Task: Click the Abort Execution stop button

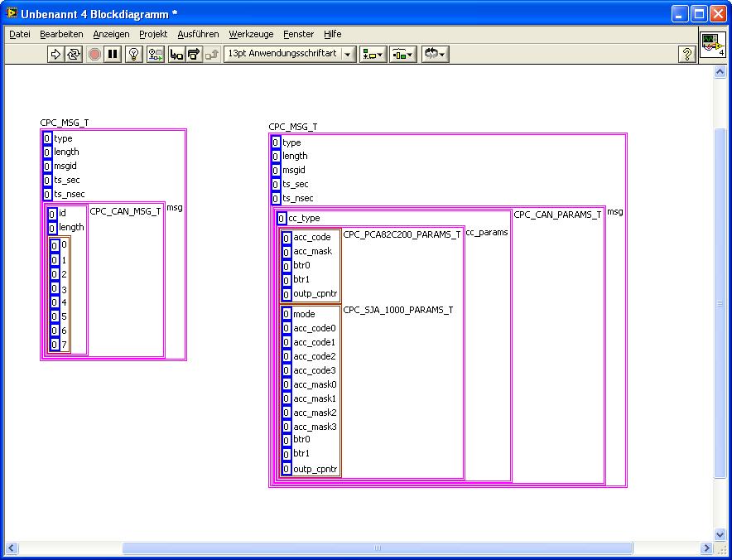Action: point(94,54)
